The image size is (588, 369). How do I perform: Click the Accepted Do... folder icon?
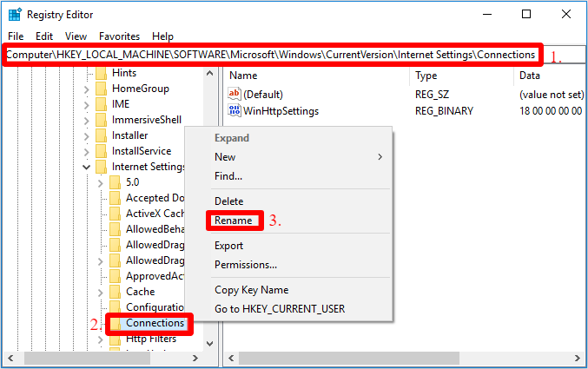(116, 198)
